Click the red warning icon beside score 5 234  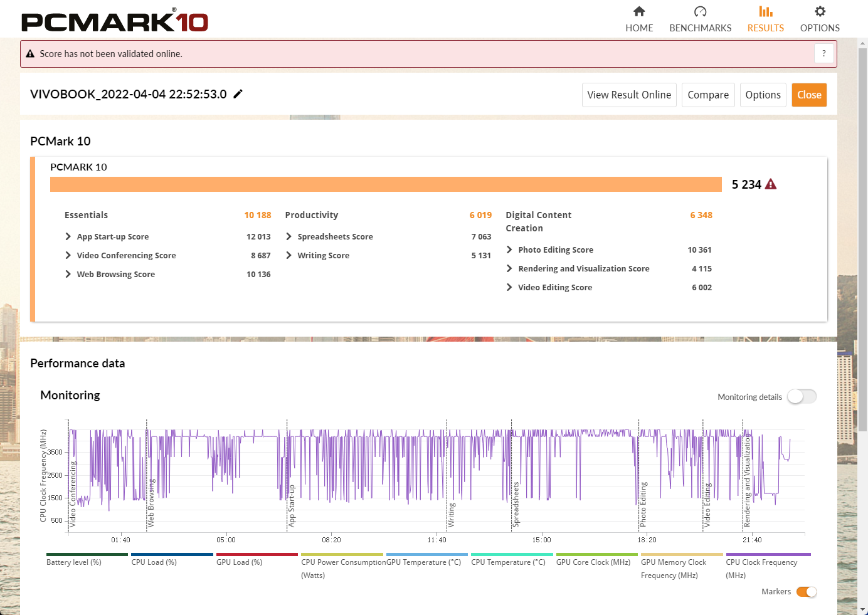771,184
